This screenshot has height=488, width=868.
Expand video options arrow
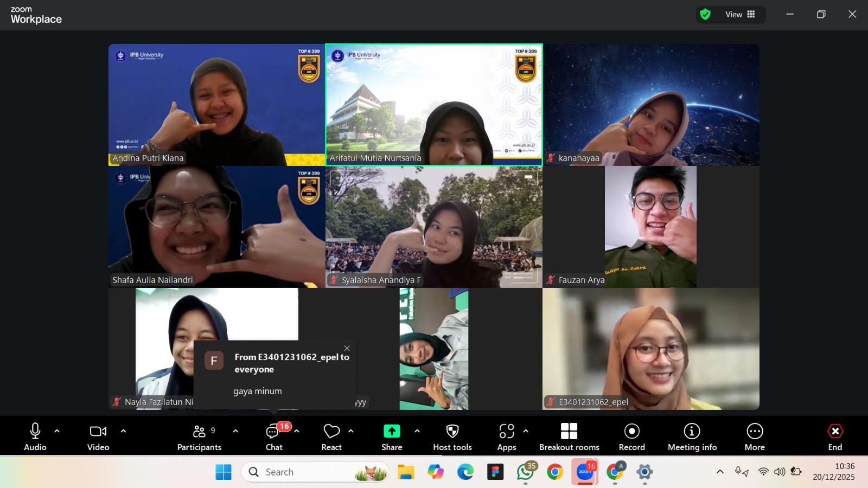tap(123, 431)
